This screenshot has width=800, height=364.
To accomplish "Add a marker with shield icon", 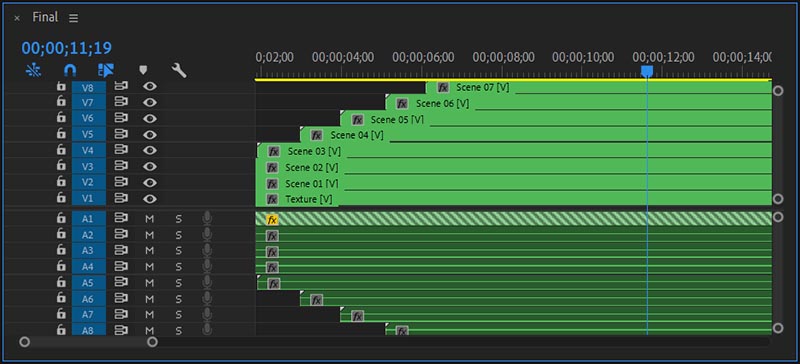I will 143,70.
